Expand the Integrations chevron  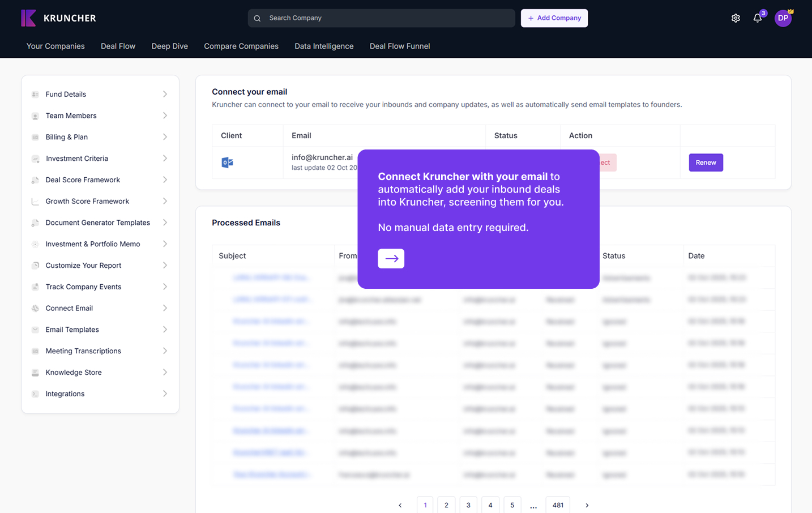[x=165, y=394]
